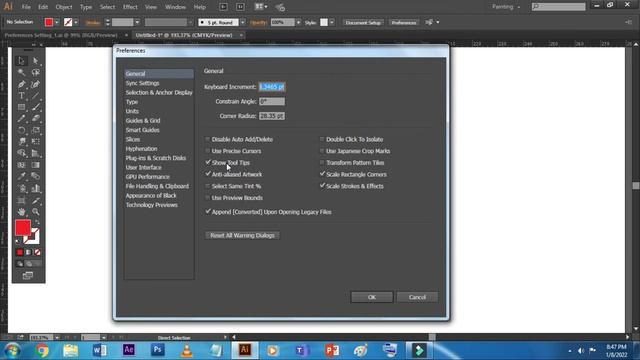Click the Change Screen Mode icon
Screen dimensions: 640x360
(x=28, y=276)
